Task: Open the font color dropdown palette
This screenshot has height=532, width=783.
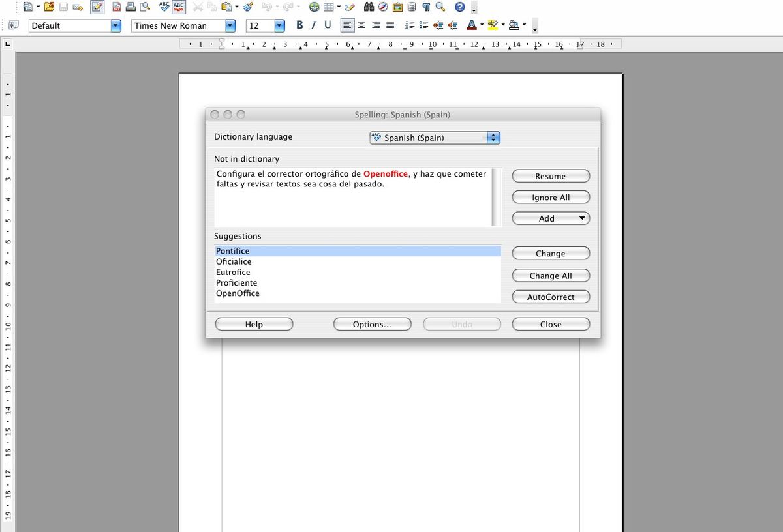Action: (x=480, y=25)
